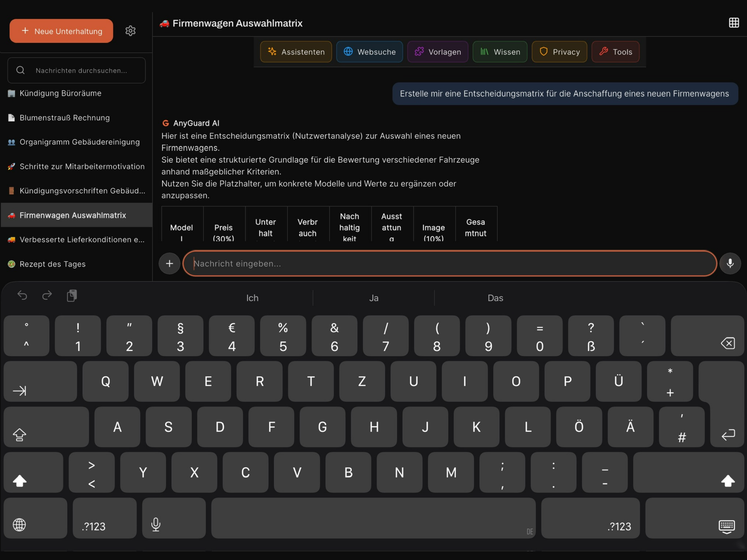
Task: Open Kündigung Büroräume conversation
Action: point(77,93)
